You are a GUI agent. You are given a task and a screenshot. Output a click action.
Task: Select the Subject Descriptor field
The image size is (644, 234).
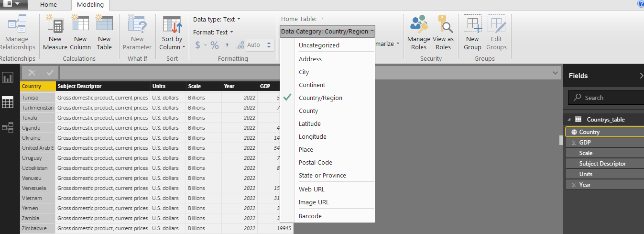604,164
